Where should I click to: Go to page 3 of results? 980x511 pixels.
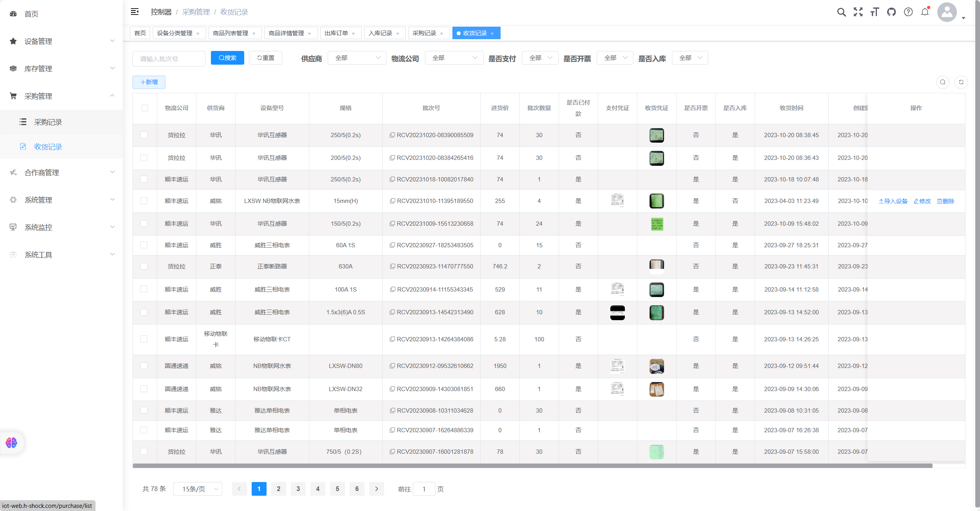point(298,489)
